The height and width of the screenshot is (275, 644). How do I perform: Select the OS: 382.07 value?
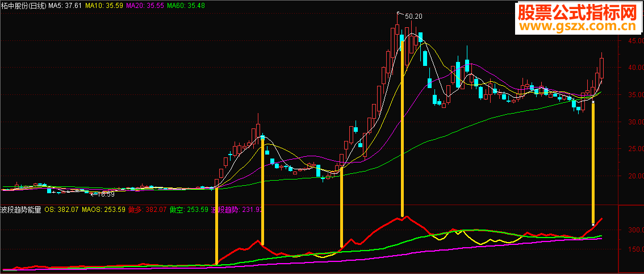click(x=61, y=210)
